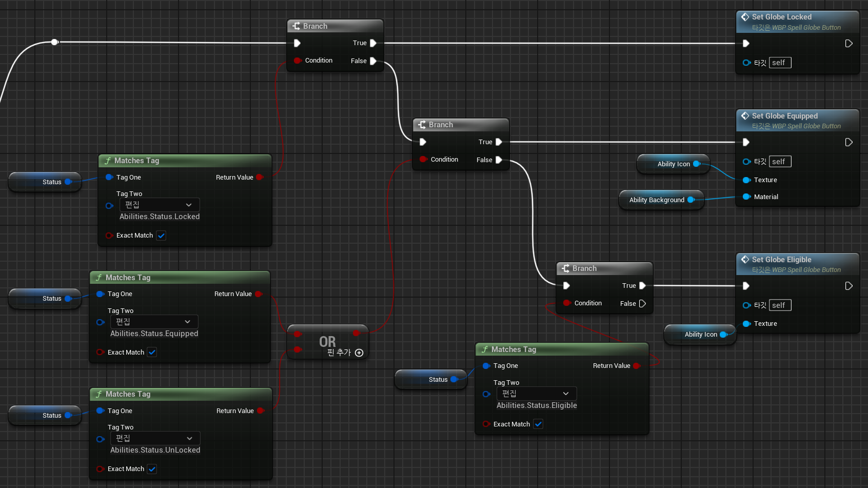The image size is (868, 488).
Task: Click Set Globe Locked output exec pin
Action: point(849,44)
